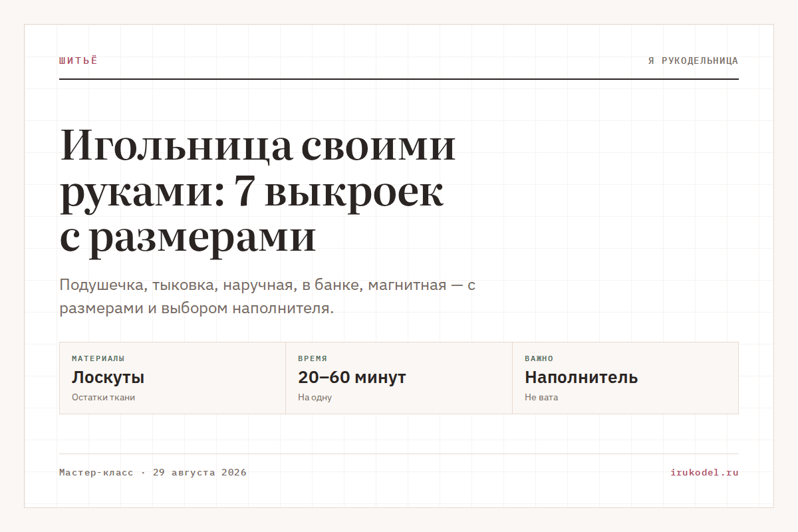Open the ШИТЬЁ category link
Screen dimensions: 798x532
coord(78,61)
